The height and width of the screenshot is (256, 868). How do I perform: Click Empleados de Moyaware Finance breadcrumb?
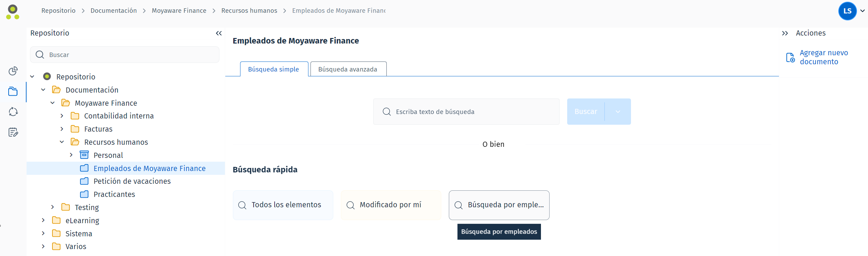339,11
